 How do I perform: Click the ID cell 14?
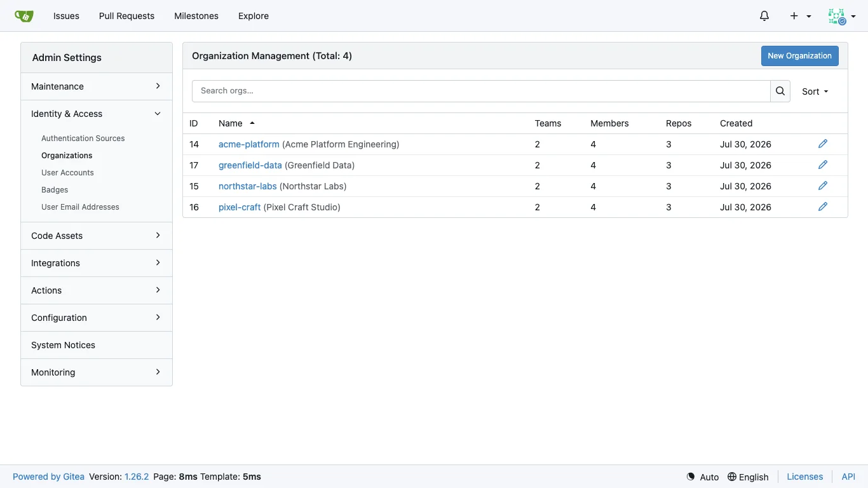tap(194, 144)
